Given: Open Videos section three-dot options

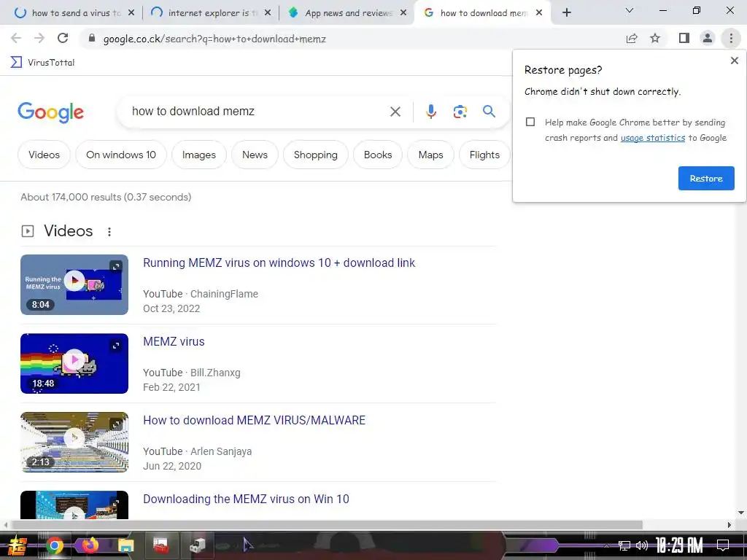Looking at the screenshot, I should click(x=109, y=231).
